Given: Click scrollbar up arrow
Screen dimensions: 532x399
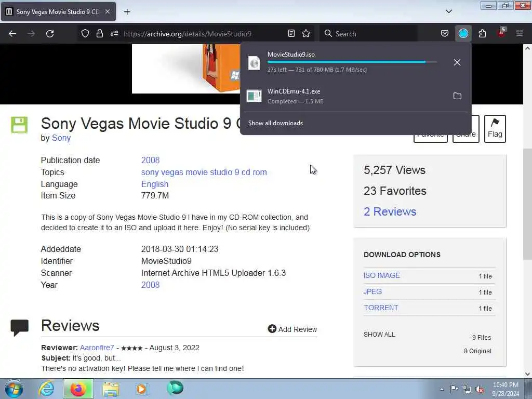Looking at the screenshot, I should (x=527, y=48).
